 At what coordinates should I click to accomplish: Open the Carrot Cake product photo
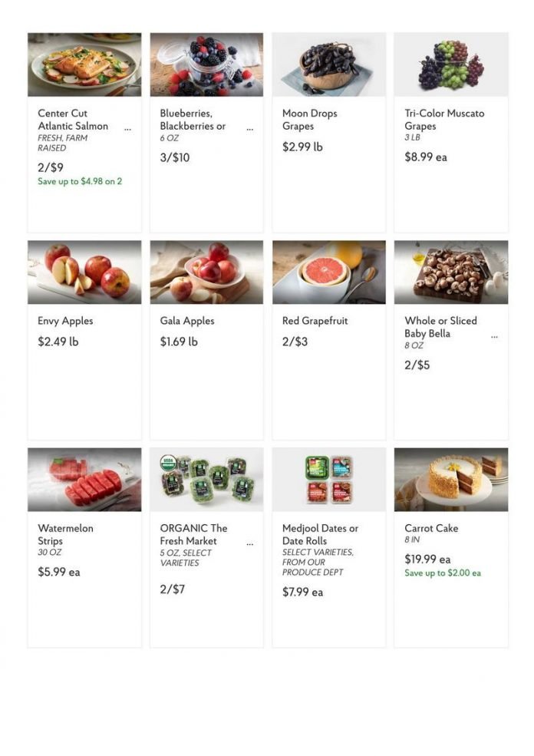(x=450, y=479)
